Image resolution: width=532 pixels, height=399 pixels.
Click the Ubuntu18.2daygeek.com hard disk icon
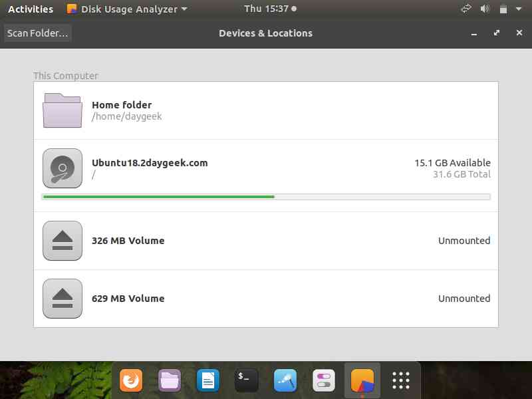point(63,168)
